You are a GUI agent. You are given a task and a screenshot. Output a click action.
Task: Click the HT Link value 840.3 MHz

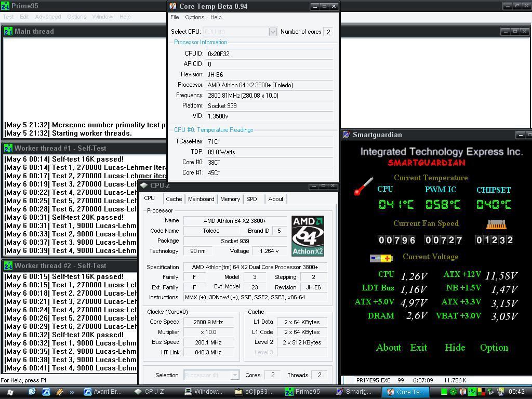(208, 352)
